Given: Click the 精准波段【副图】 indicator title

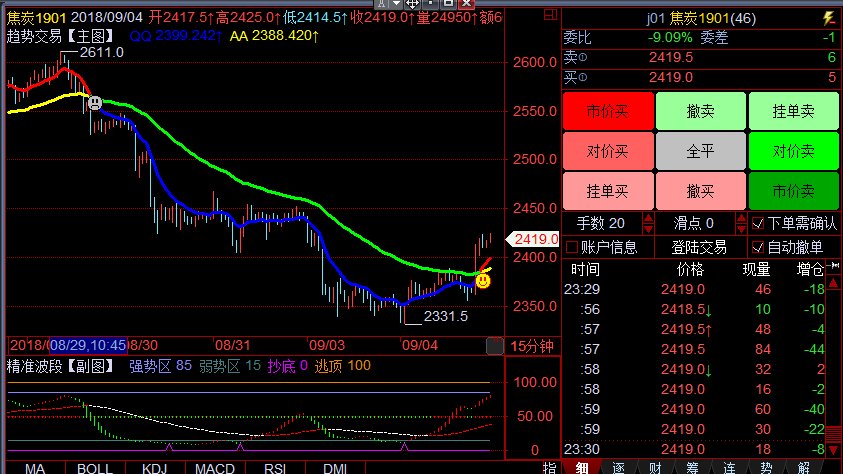Looking at the screenshot, I should click(x=61, y=367).
